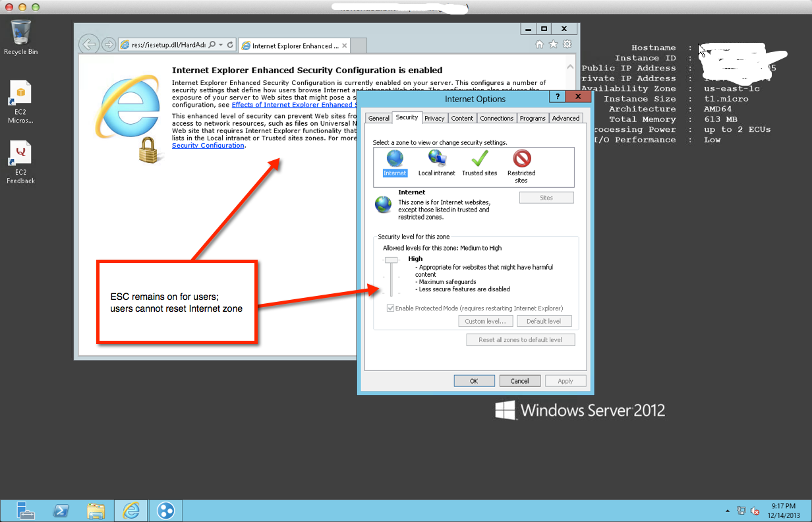
Task: Show hidden system tray icons
Action: click(727, 511)
